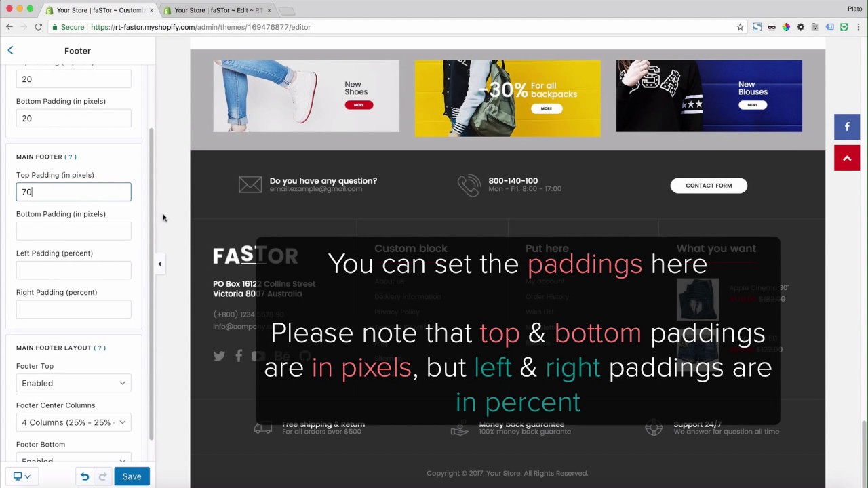Click the Facebook share button on page edge
Image resolution: width=868 pixels, height=488 pixels.
(x=847, y=127)
